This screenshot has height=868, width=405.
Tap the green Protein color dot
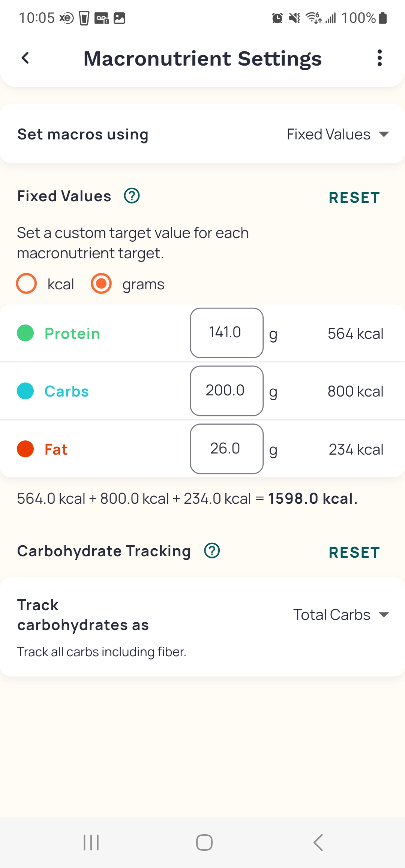point(25,333)
